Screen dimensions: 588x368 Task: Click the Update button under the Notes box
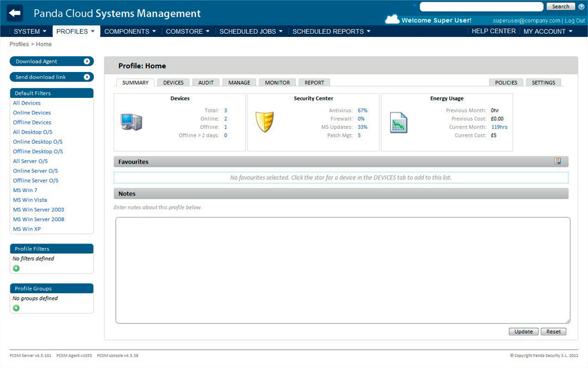coord(523,331)
